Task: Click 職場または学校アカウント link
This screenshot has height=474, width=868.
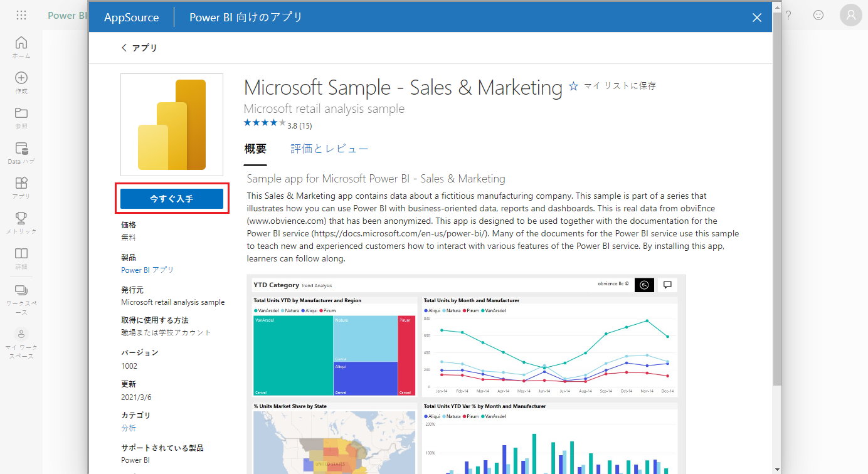Action: click(x=166, y=332)
